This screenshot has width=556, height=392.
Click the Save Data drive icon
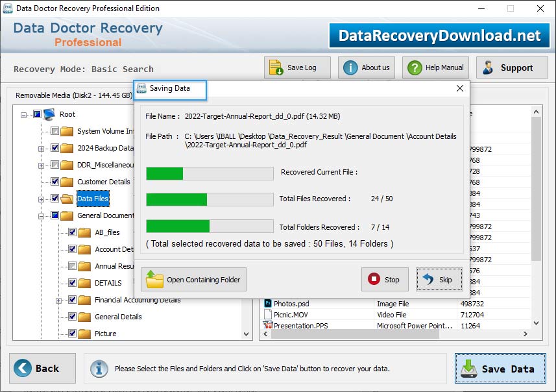pyautogui.click(x=469, y=369)
